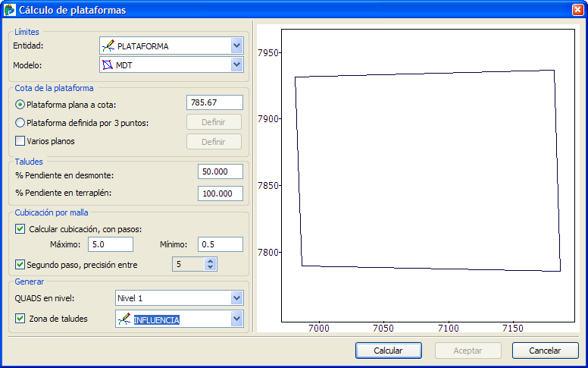Click the Cancelar button
This screenshot has width=588, height=368.
pos(545,351)
